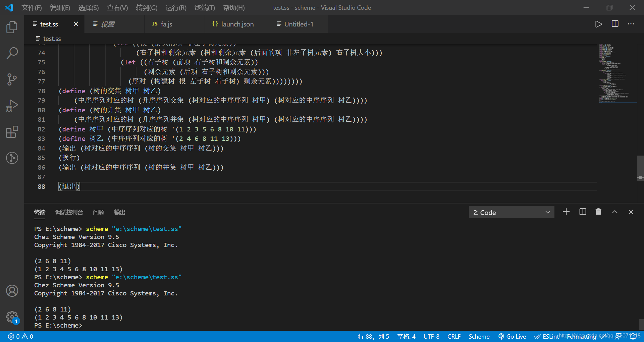Open the 帮助(H) menu
This screenshot has height=342, width=644.
coord(234,8)
